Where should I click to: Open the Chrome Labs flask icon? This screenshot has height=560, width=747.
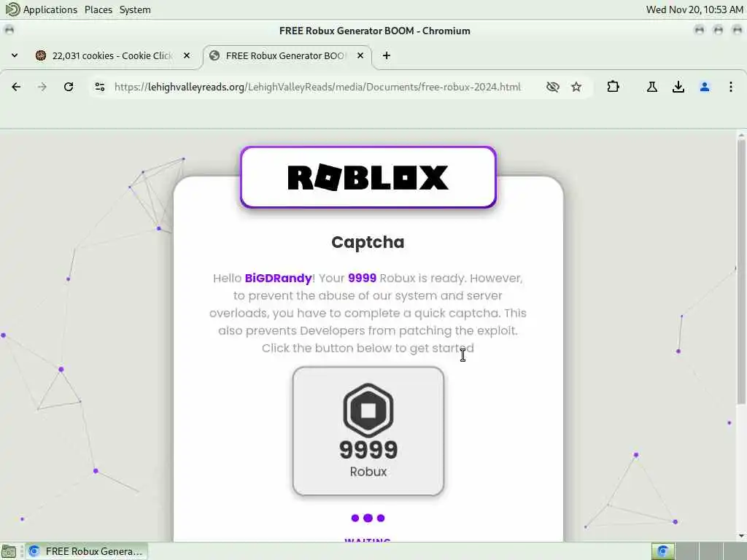652,87
